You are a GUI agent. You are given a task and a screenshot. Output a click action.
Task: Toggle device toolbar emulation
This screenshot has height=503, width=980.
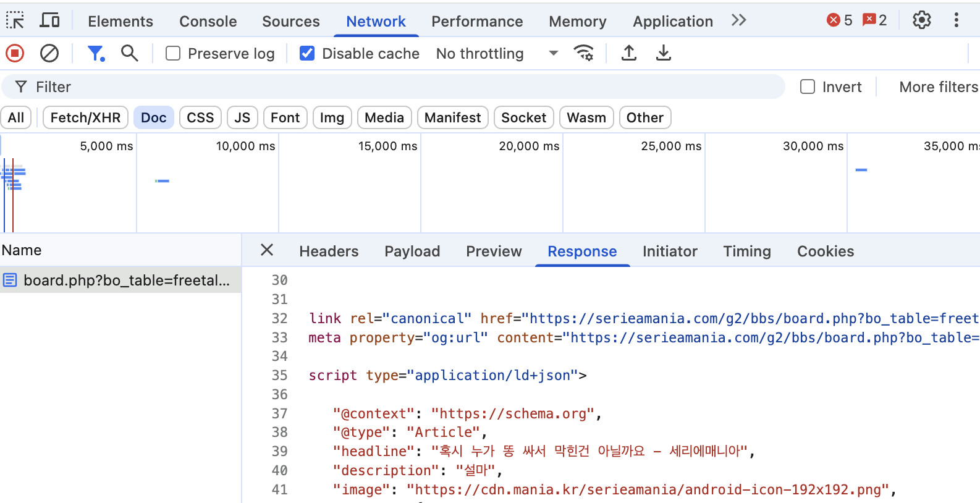[x=49, y=20]
